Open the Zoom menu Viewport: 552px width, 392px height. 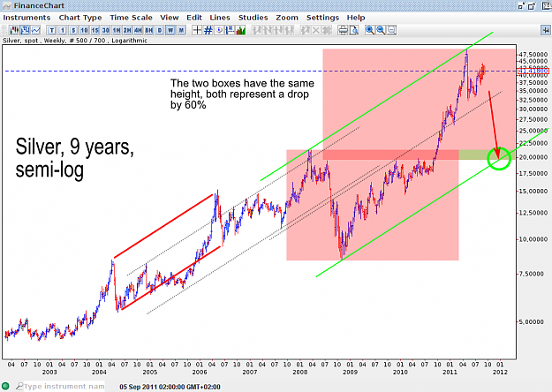click(287, 18)
